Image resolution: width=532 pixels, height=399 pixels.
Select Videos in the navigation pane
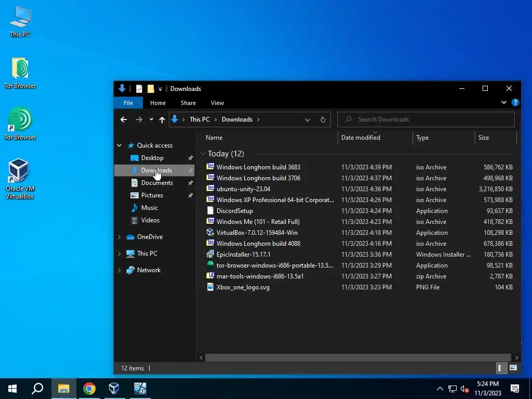tap(150, 220)
